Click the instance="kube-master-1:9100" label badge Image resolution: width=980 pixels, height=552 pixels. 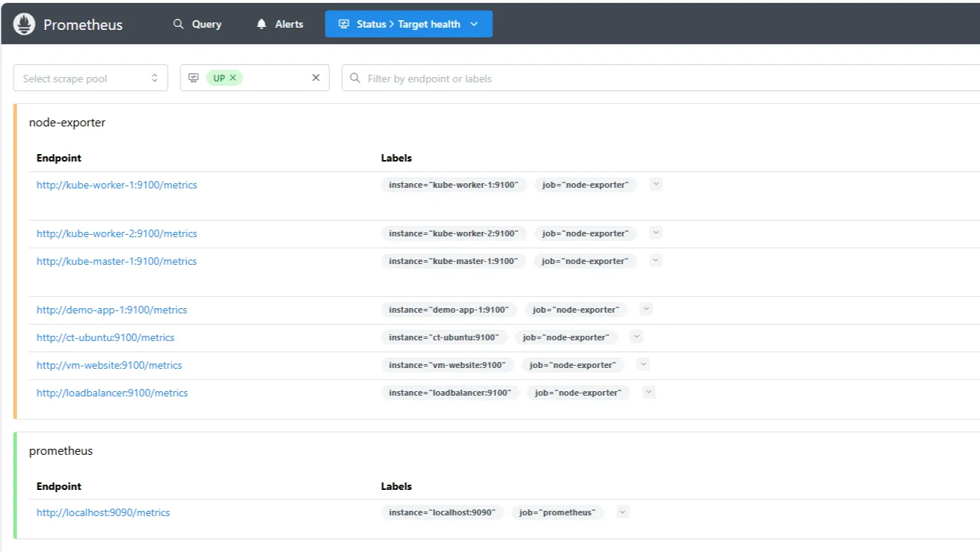pos(453,261)
